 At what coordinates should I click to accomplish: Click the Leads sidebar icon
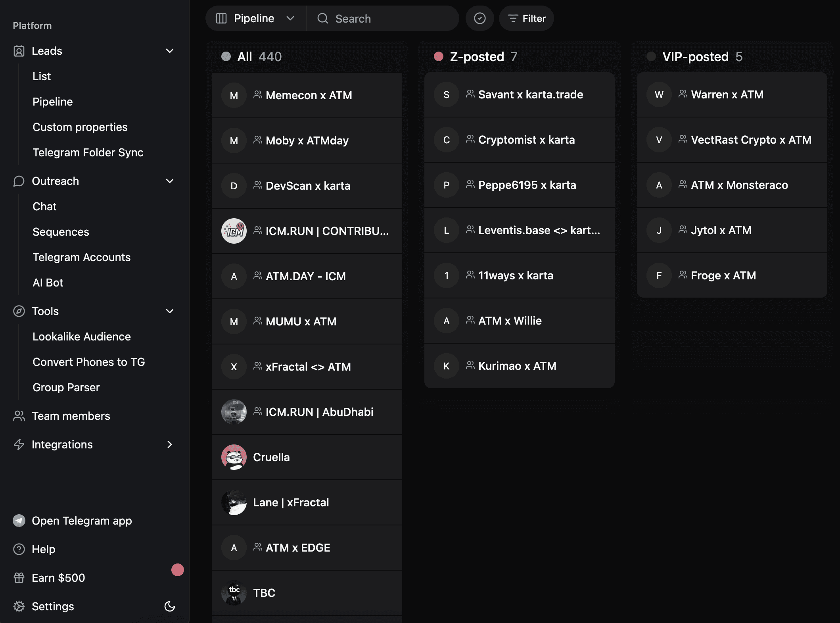[x=19, y=51]
